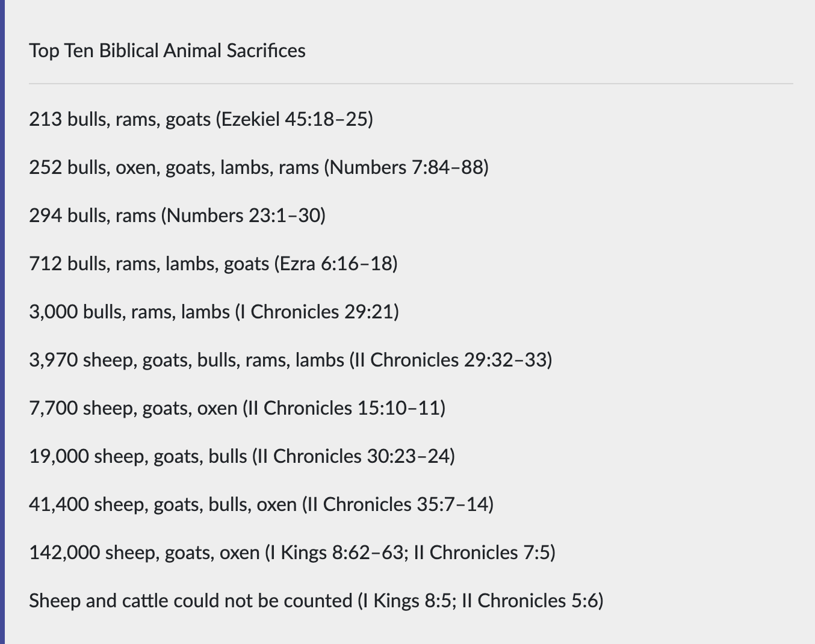Click the blue vertical bar along the edge
Viewport: 815px width, 644px height.
[x=2, y=322]
